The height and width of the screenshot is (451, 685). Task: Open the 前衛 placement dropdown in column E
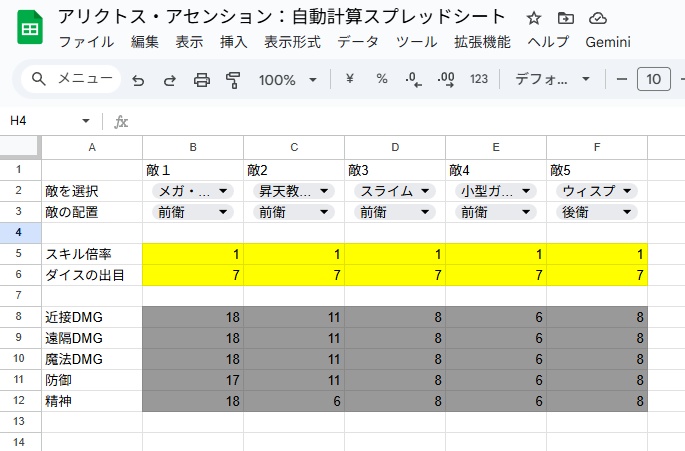coord(495,212)
